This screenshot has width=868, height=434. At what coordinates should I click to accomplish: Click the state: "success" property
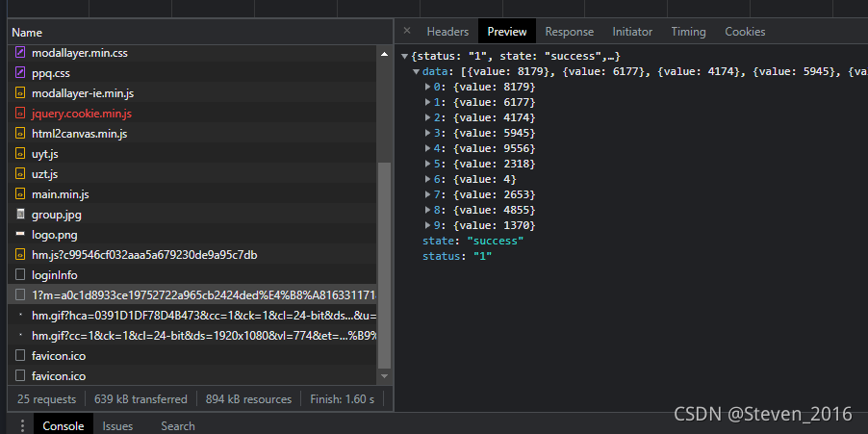pos(472,241)
